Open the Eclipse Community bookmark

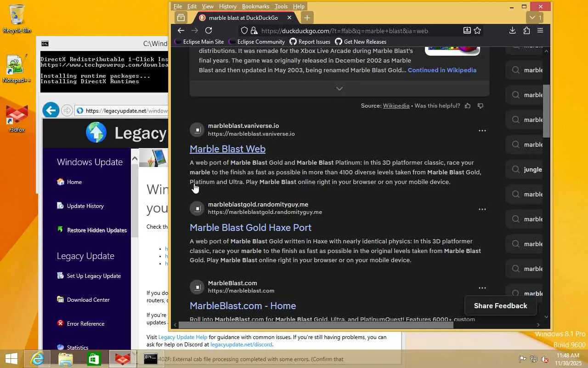pos(257,42)
